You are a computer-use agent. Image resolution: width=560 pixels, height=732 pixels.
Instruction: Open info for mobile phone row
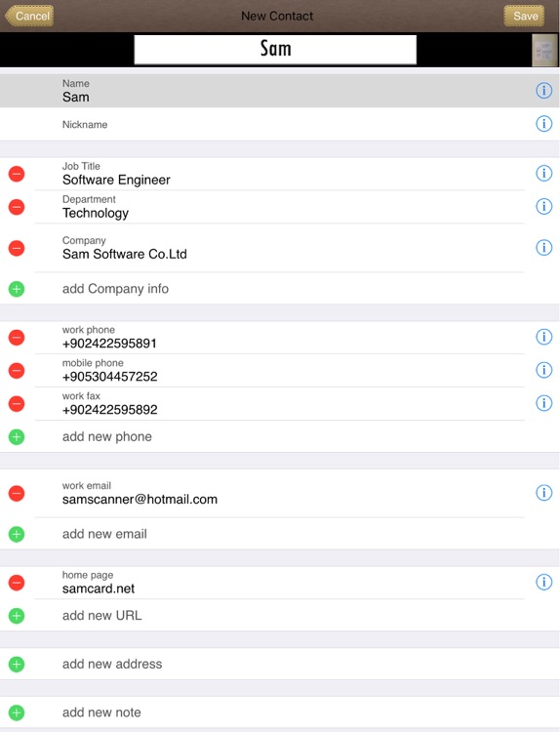tap(543, 370)
